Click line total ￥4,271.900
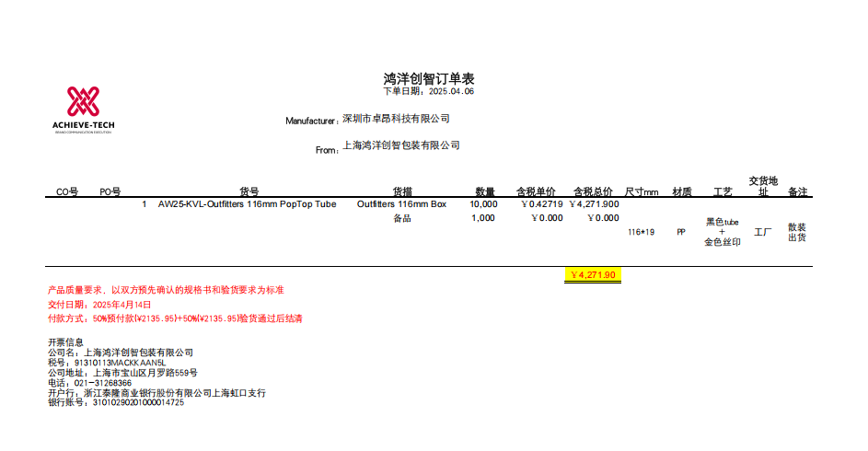The image size is (868, 451). pos(594,204)
